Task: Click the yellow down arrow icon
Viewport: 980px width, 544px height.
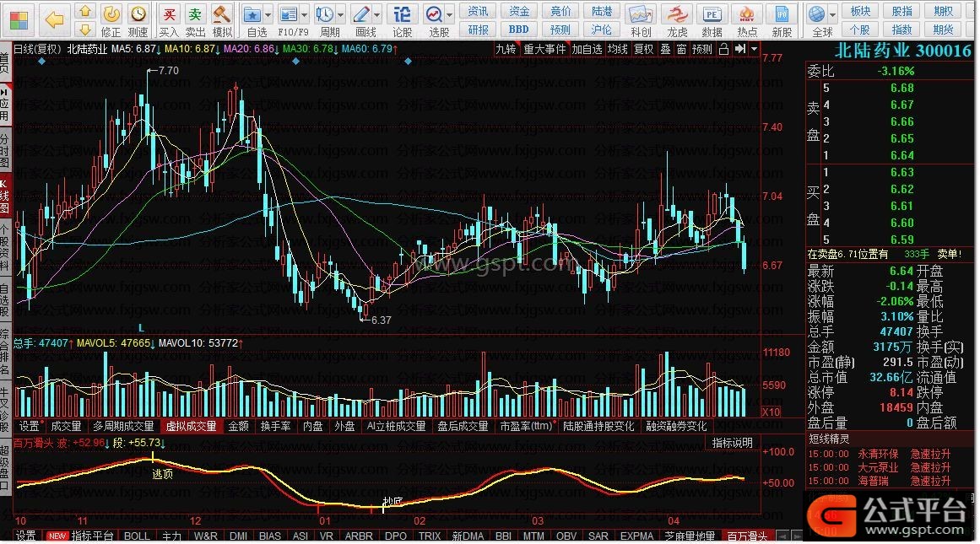Action: 85,30
